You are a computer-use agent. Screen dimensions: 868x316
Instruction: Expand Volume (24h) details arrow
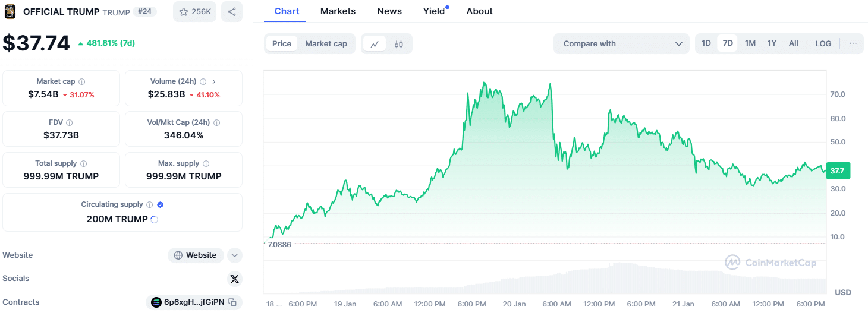214,81
